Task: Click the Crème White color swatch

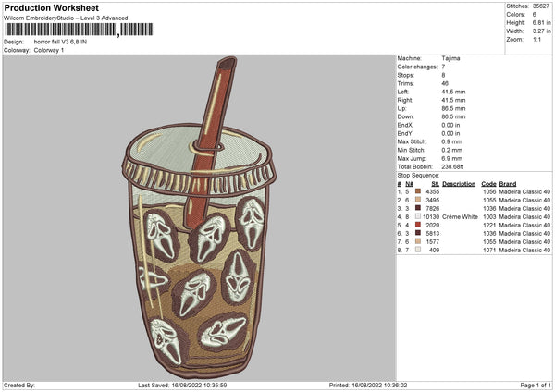Action: click(418, 216)
